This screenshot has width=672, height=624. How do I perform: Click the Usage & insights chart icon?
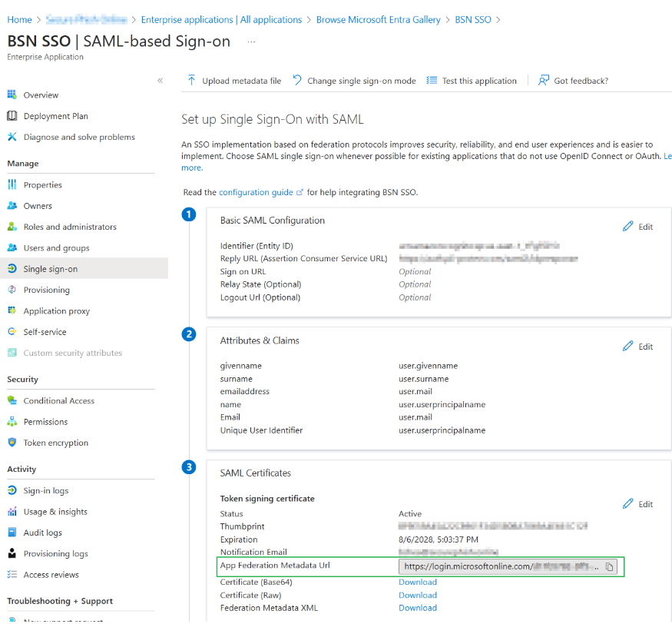click(12, 511)
